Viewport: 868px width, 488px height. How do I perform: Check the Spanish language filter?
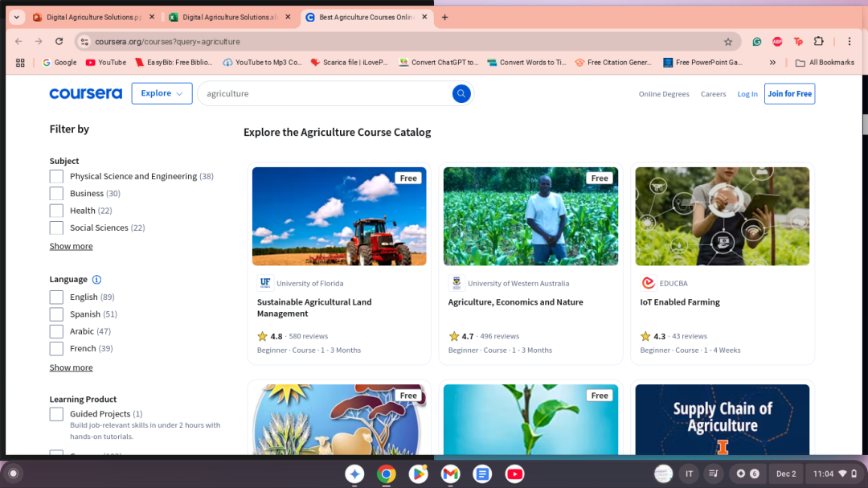point(56,314)
